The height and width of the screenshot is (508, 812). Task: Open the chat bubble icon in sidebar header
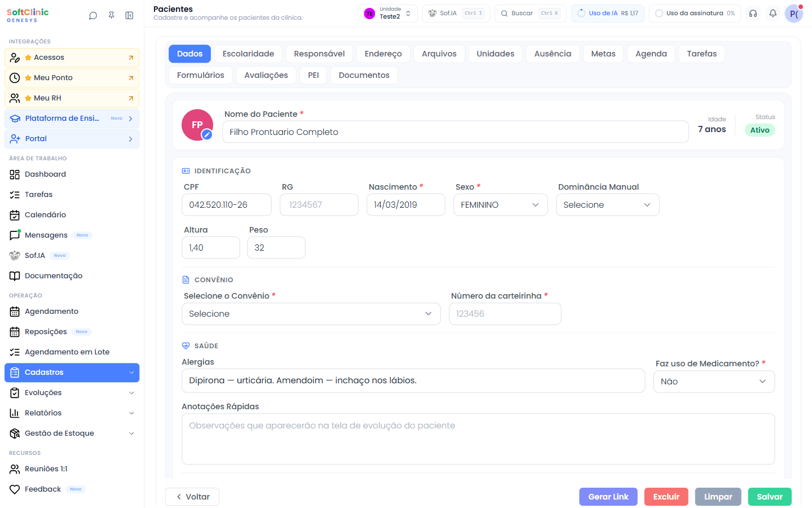tap(93, 16)
